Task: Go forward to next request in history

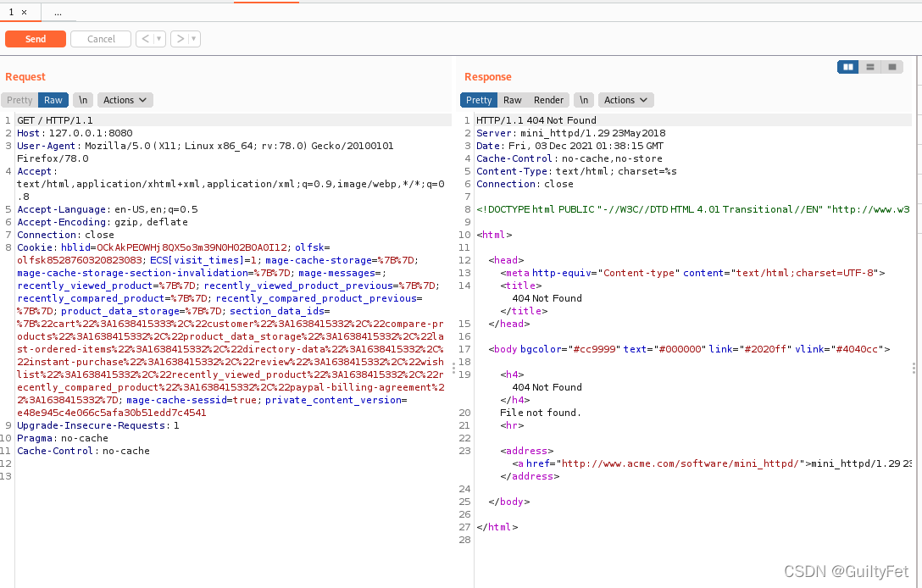Action: (180, 39)
